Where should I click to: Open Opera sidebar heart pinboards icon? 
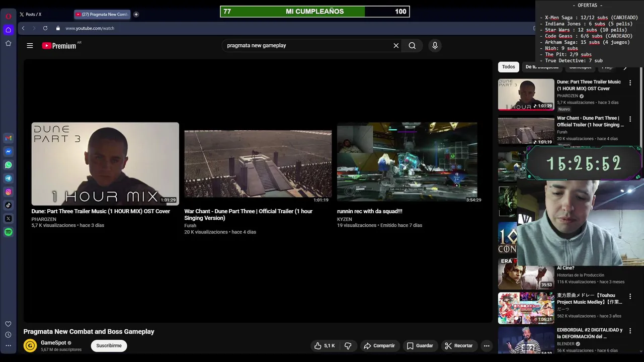pos(9,324)
